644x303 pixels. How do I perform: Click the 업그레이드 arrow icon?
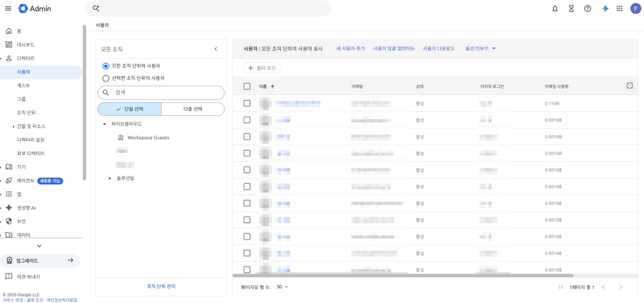[70, 260]
